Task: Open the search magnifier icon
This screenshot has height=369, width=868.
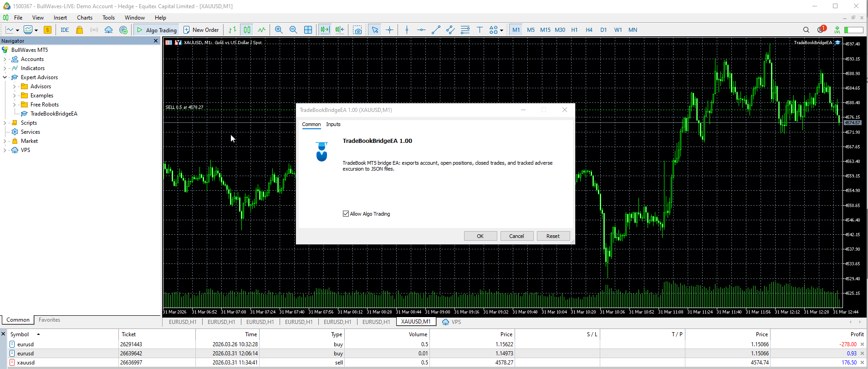Action: (806, 30)
